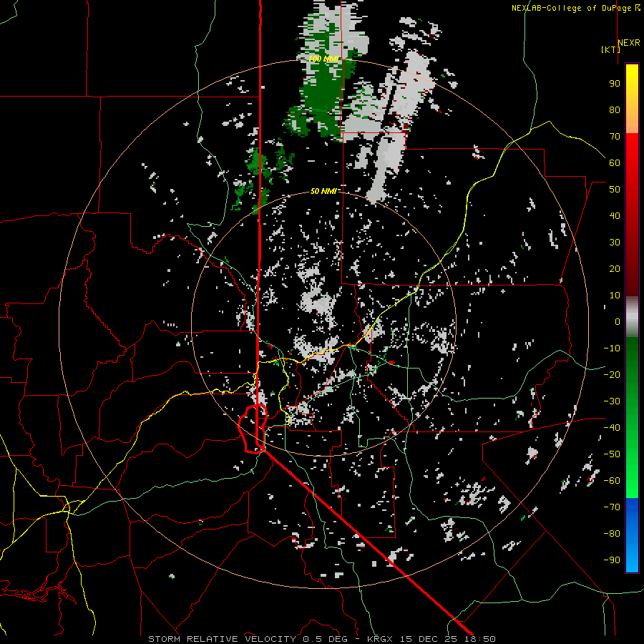The width and height of the screenshot is (644, 644).
Task: Click the 40 scale value label
Action: (615, 215)
